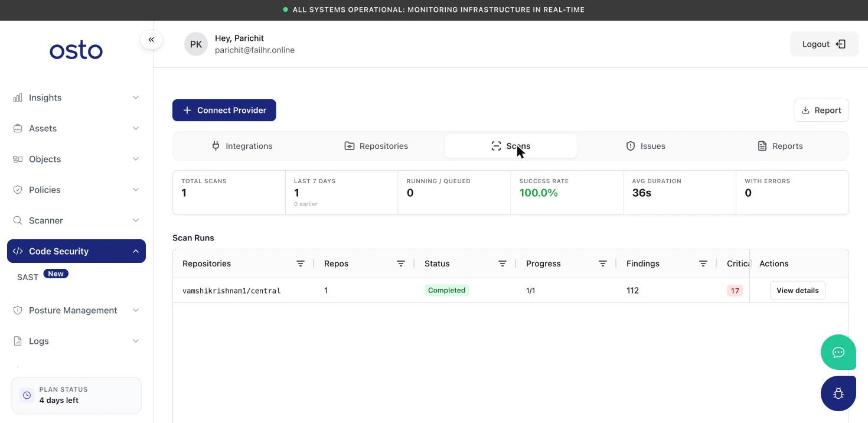The height and width of the screenshot is (423, 868).
Task: Open the Status column filter icon
Action: pyautogui.click(x=502, y=263)
